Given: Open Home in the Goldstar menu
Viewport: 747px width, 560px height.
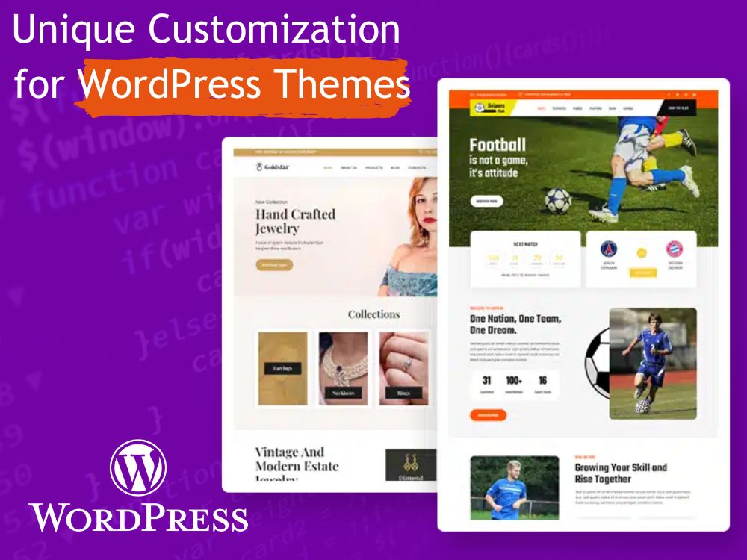Looking at the screenshot, I should click(328, 167).
